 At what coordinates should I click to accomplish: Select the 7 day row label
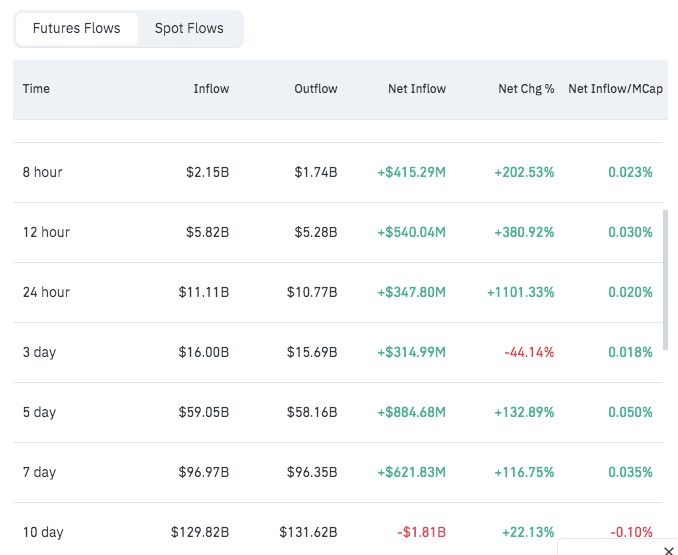point(39,472)
